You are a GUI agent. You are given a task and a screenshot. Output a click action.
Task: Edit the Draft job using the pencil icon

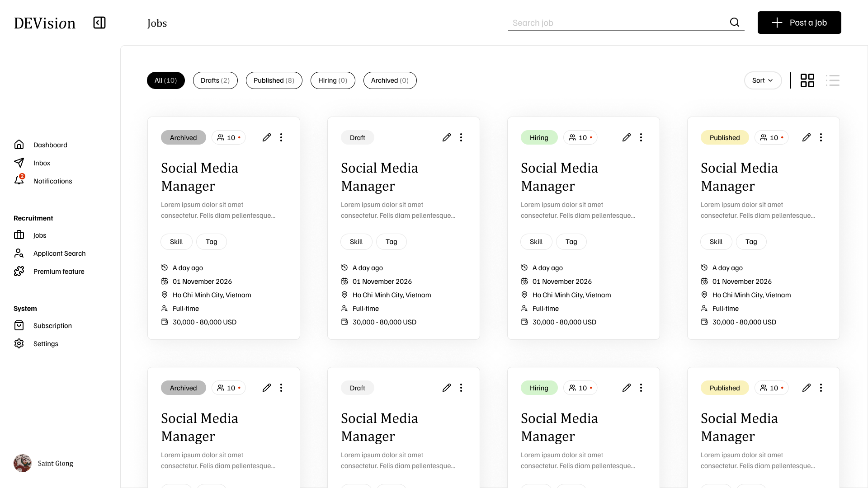click(x=447, y=137)
